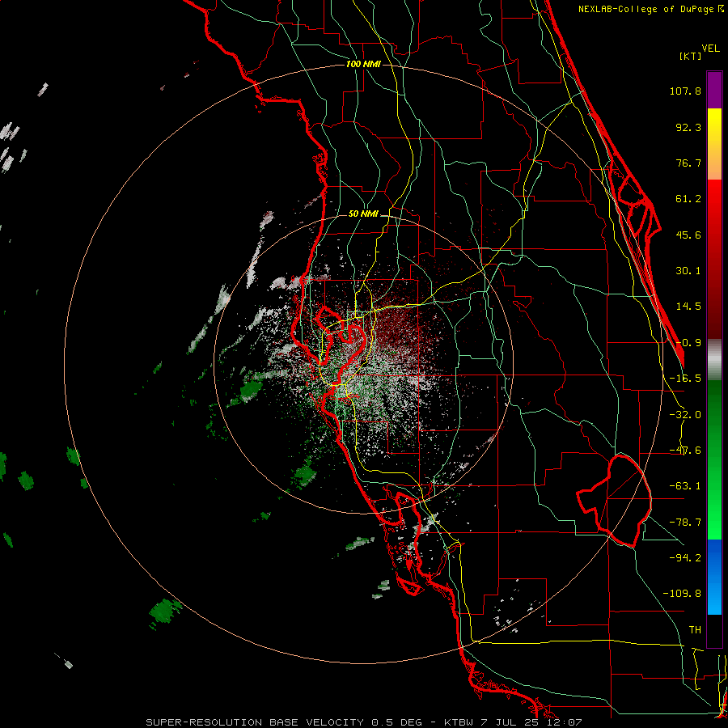Click the -47.6 velocity scale value

point(685,451)
